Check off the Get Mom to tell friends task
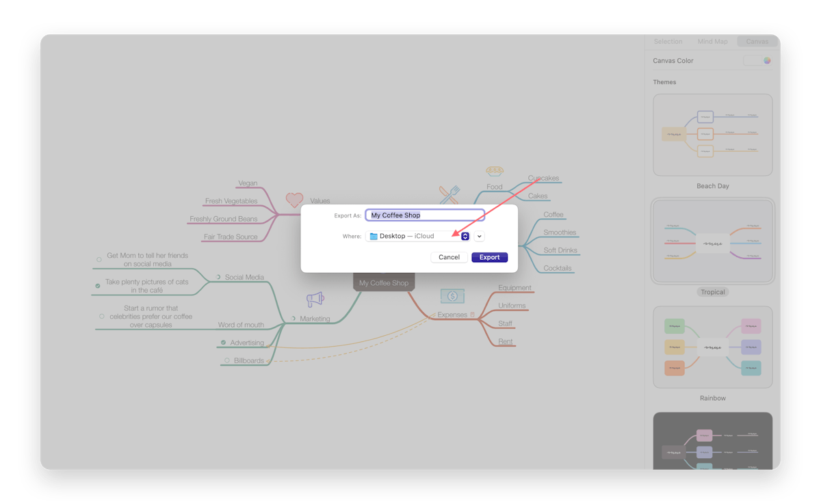Screen dimensions: 821x504 99,260
